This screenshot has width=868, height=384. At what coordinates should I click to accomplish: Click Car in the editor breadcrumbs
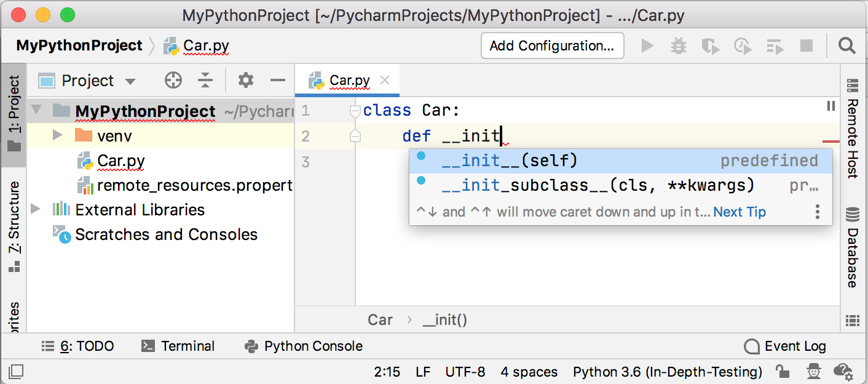[380, 320]
